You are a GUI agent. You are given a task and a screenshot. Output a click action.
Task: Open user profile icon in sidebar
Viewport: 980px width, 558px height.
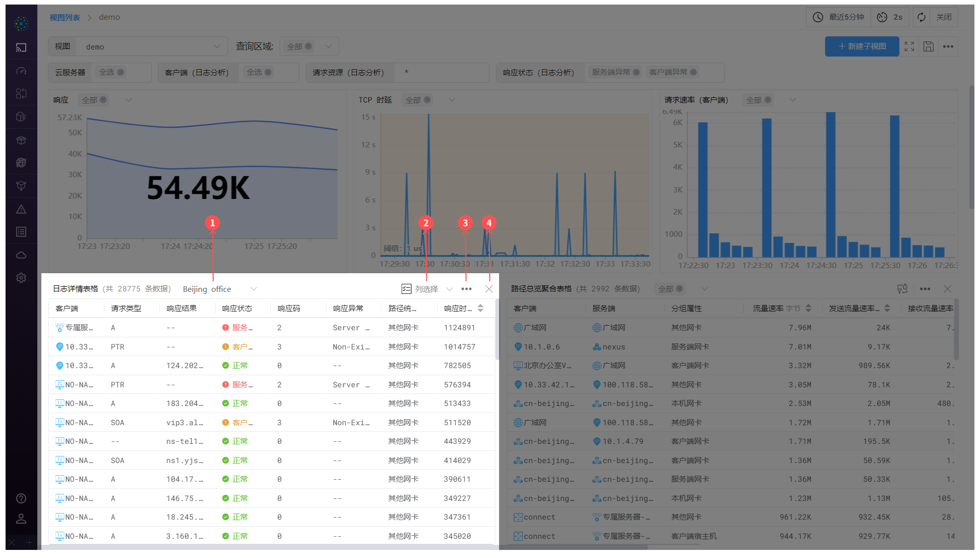[21, 519]
